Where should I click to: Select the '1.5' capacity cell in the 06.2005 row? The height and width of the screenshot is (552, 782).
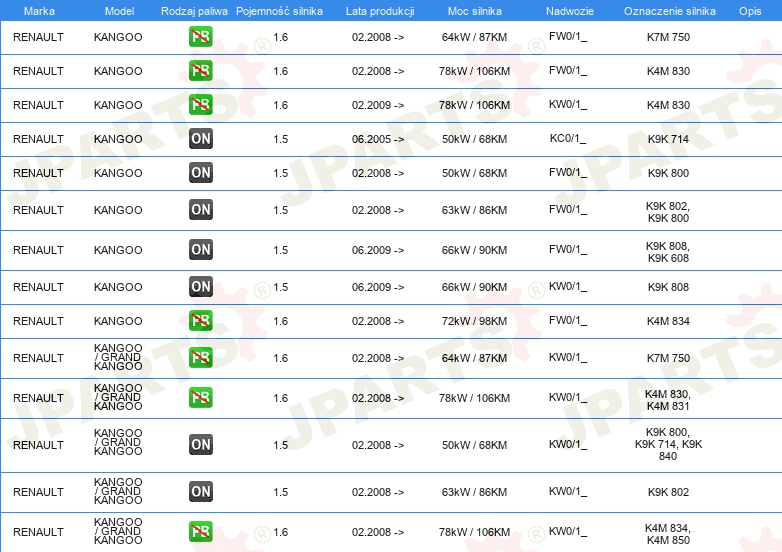(x=280, y=139)
